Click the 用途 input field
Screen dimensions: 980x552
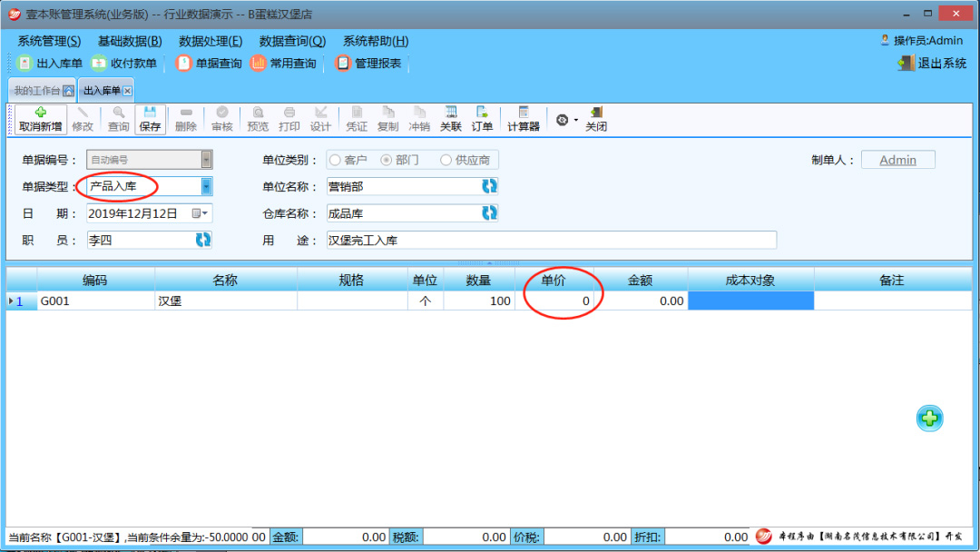[x=552, y=240]
